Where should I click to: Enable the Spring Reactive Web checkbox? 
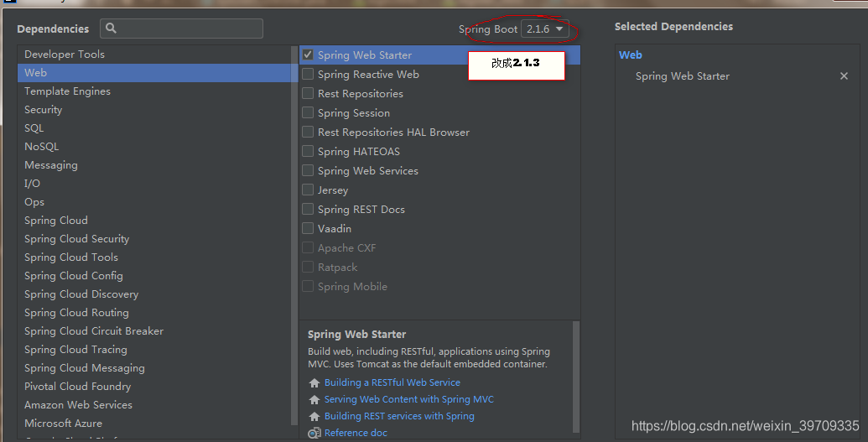(x=308, y=74)
